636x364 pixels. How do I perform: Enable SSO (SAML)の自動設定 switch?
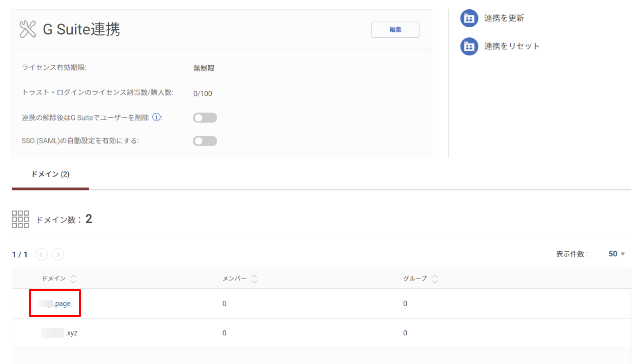205,141
